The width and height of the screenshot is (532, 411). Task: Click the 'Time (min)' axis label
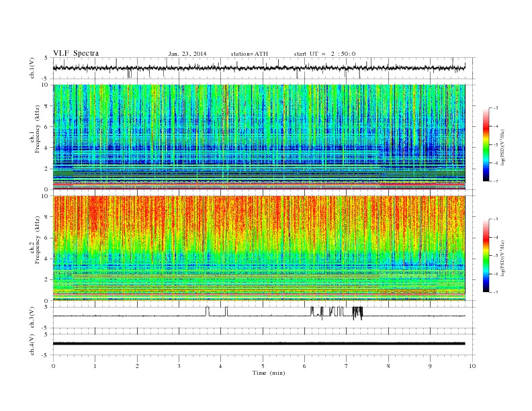269,373
